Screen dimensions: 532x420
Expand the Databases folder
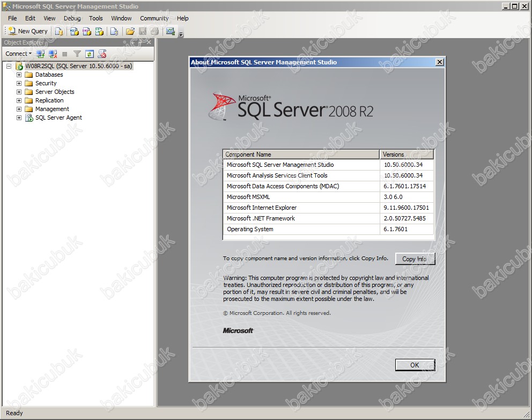[19, 75]
